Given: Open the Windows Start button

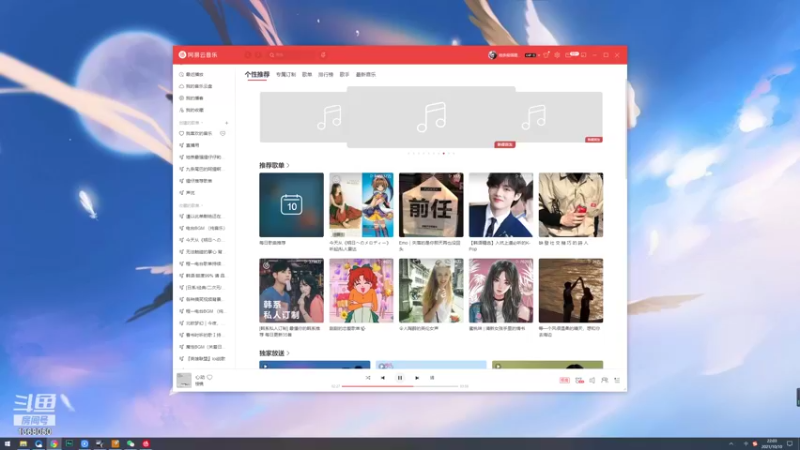Looking at the screenshot, I should [x=7, y=444].
